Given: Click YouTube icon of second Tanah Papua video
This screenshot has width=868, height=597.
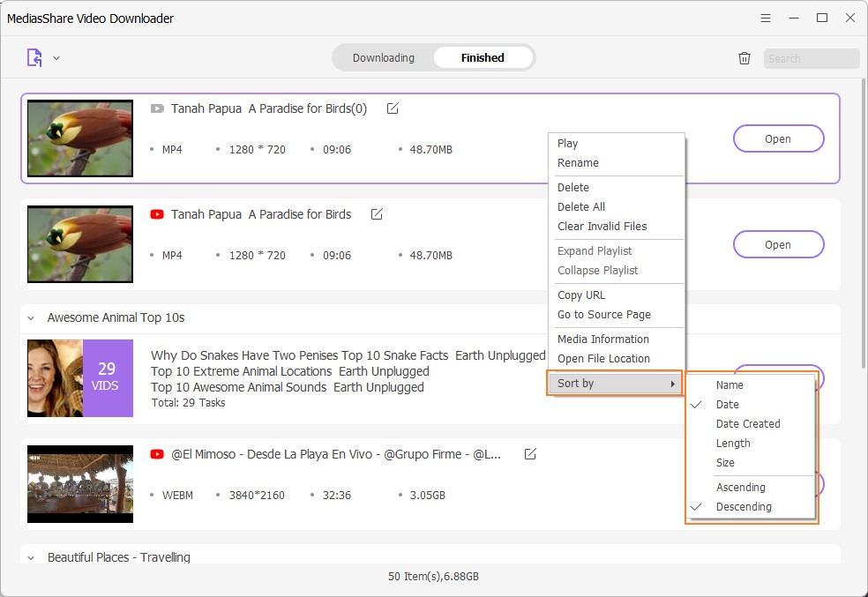Looking at the screenshot, I should 157,214.
